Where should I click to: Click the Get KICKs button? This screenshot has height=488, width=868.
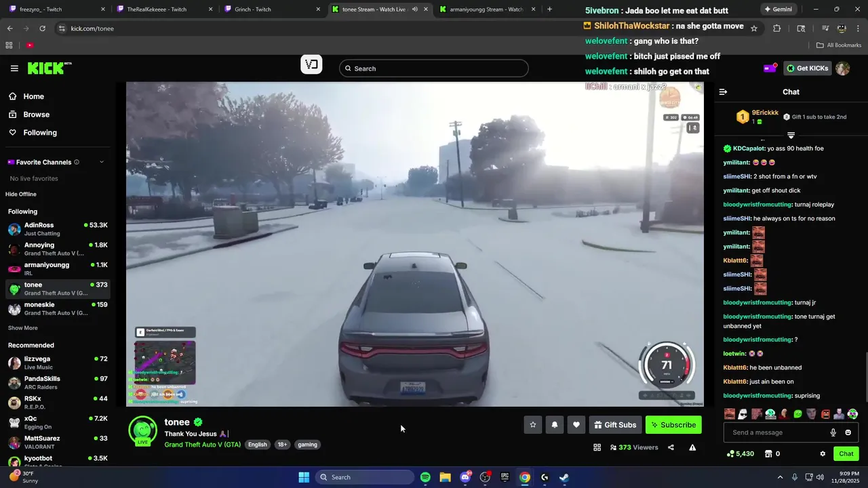pos(808,68)
